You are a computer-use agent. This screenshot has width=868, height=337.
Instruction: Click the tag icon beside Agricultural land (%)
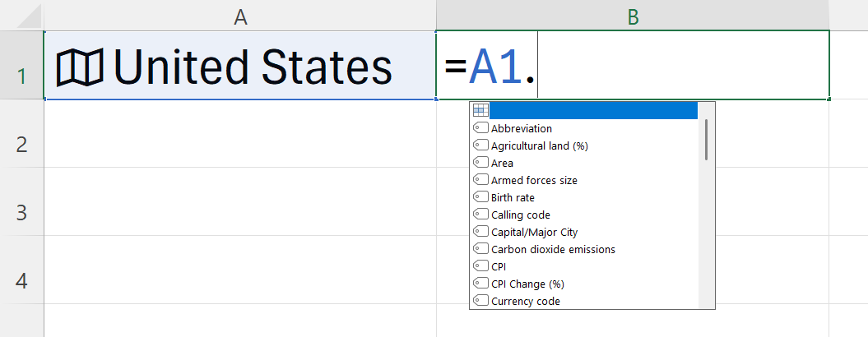click(480, 145)
